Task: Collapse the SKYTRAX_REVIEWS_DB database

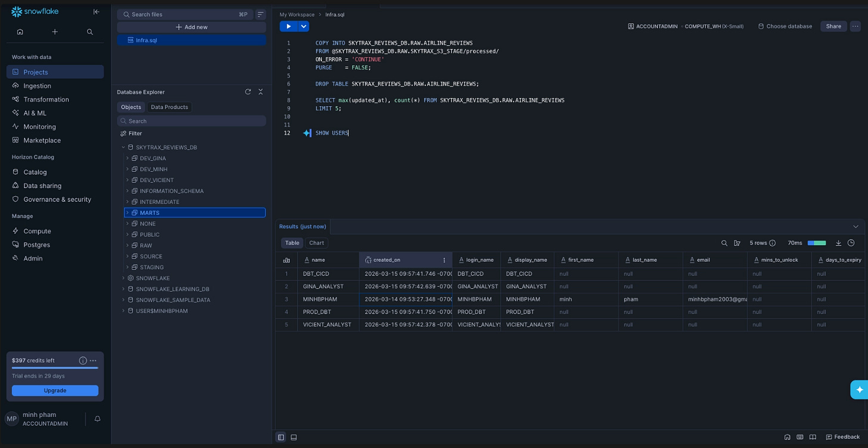Action: tap(123, 147)
